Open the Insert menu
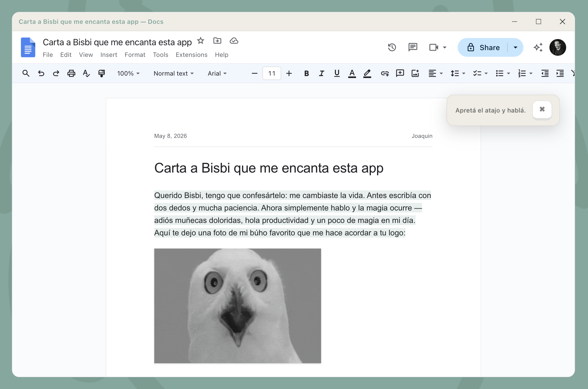 coord(109,55)
